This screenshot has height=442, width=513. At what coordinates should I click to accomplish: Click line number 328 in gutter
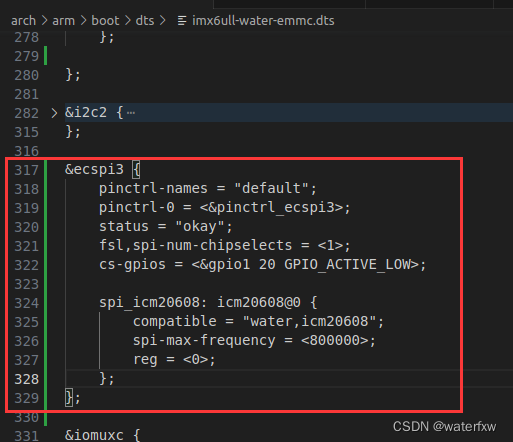coord(26,379)
